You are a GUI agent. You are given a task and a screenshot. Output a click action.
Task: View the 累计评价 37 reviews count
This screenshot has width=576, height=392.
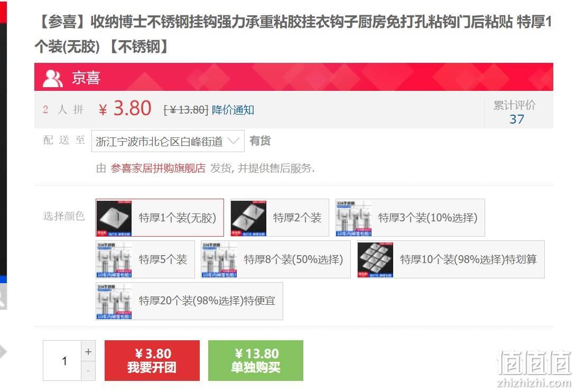[x=515, y=112]
